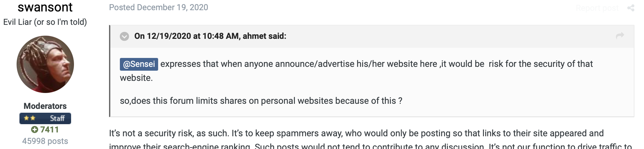Click the reply text "It's not a security risk"
The width and height of the screenshot is (644, 149).
click(169, 133)
